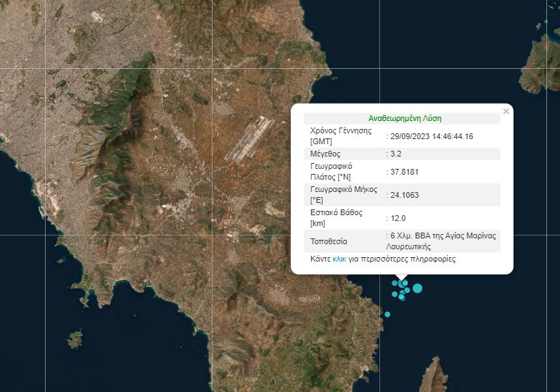Click the small island off the southwest coast
Viewport: 560px width, 392px height.
click(74, 339)
